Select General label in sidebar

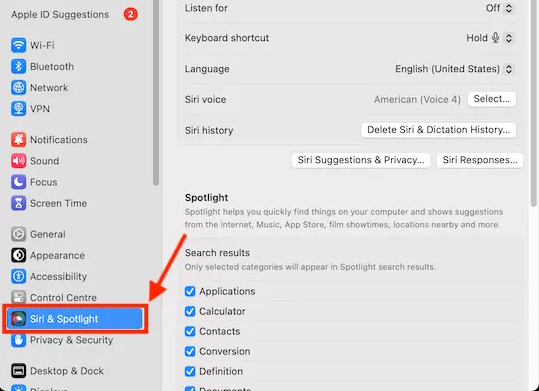click(x=48, y=234)
